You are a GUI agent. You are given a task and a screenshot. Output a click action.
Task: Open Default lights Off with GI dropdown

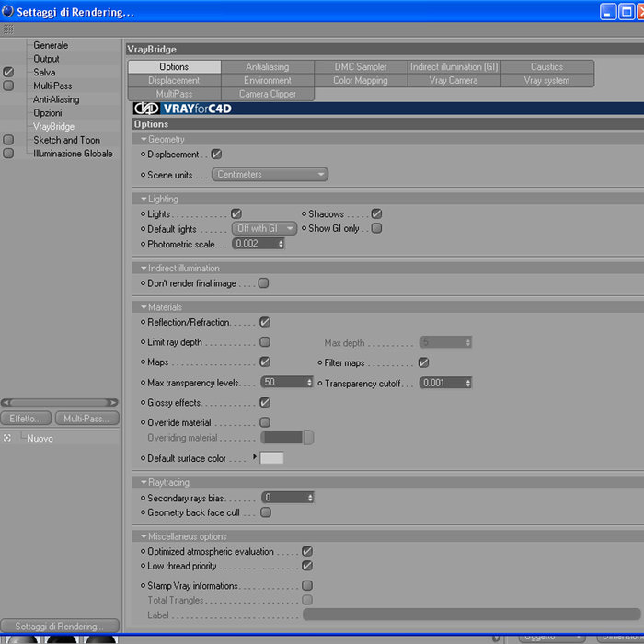click(x=264, y=228)
